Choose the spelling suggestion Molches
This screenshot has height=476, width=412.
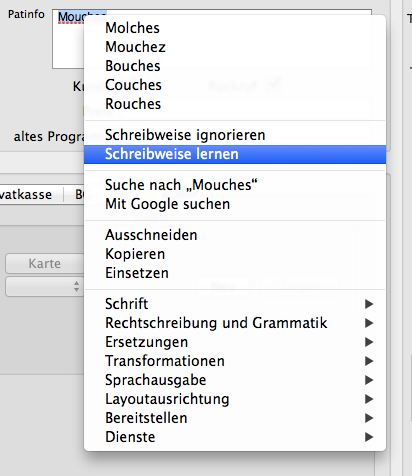235,28
